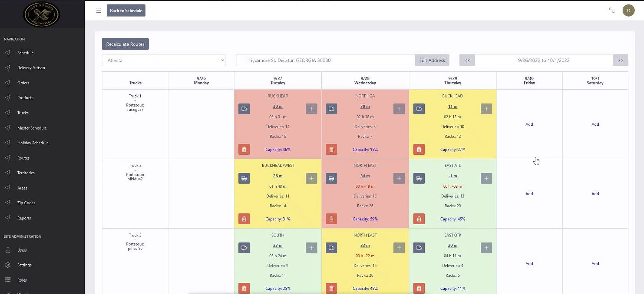The height and width of the screenshot is (294, 644).
Task: Open Master Schedule in navigation
Action: (x=32, y=128)
